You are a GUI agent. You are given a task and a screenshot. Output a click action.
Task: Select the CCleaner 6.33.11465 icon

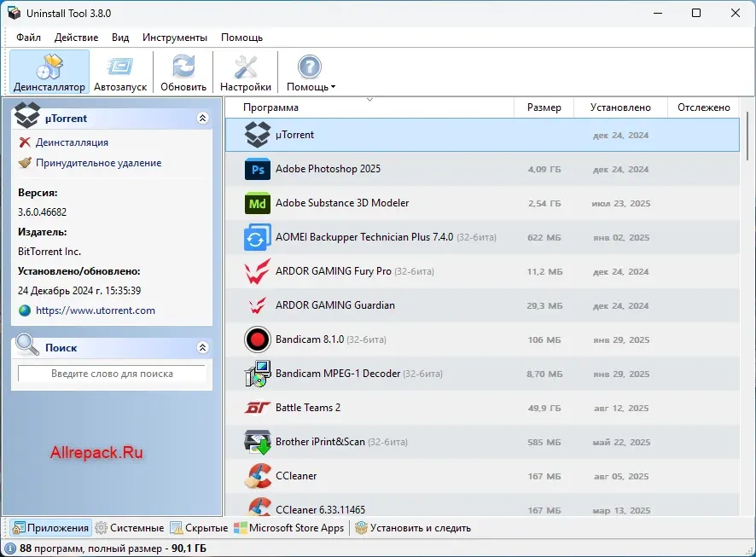[259, 507]
